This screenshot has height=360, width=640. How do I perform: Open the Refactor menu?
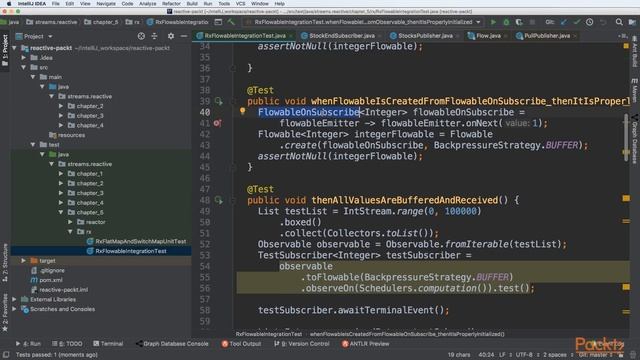tap(171, 4)
